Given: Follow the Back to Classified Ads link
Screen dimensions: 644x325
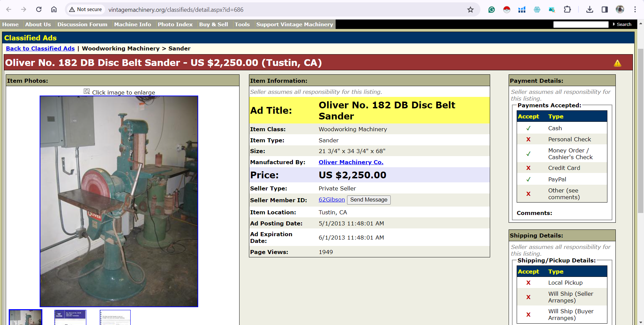Looking at the screenshot, I should pyautogui.click(x=40, y=48).
